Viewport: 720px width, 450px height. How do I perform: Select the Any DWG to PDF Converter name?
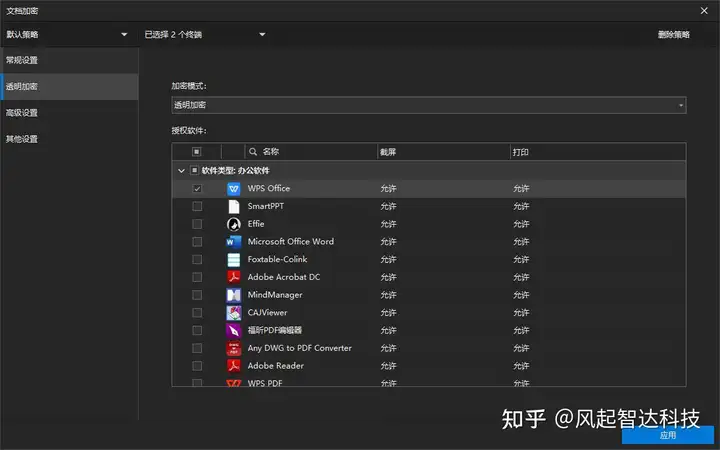click(x=299, y=348)
